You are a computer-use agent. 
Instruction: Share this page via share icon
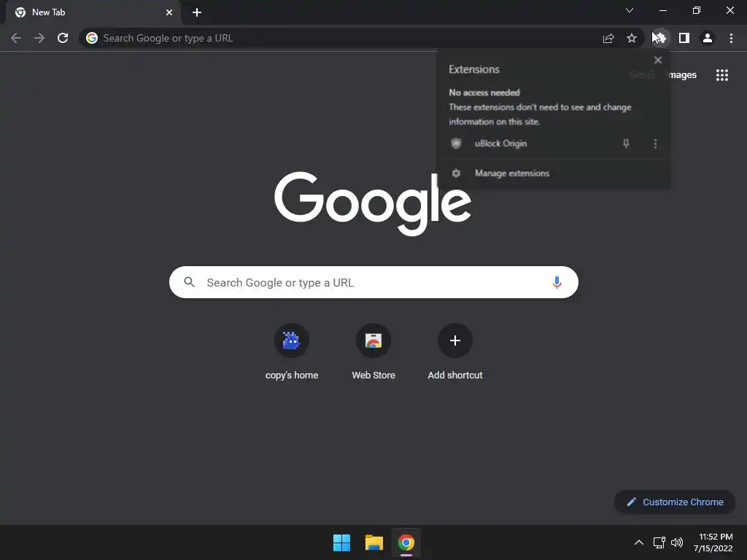pyautogui.click(x=608, y=38)
